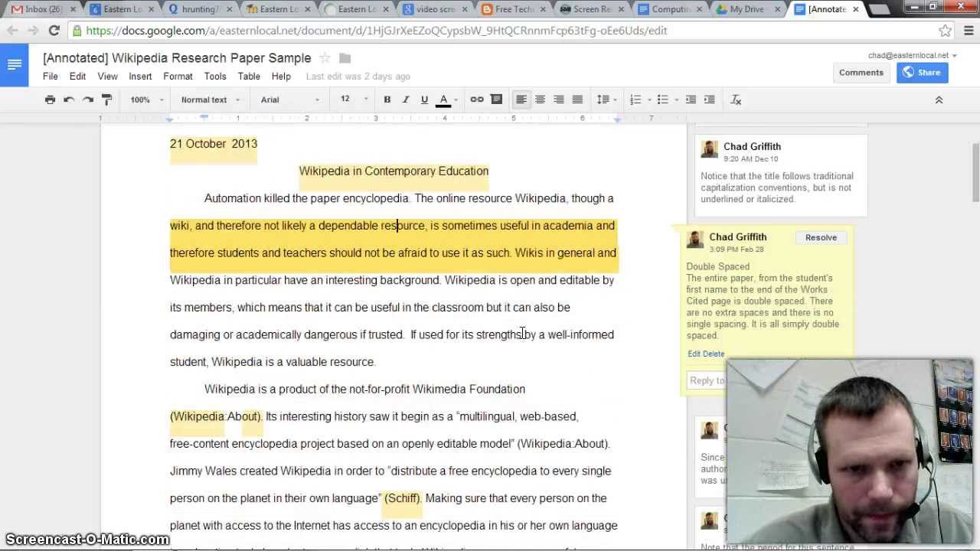This screenshot has width=980, height=551.
Task: Close the active Annotated document tab
Action: pos(855,9)
